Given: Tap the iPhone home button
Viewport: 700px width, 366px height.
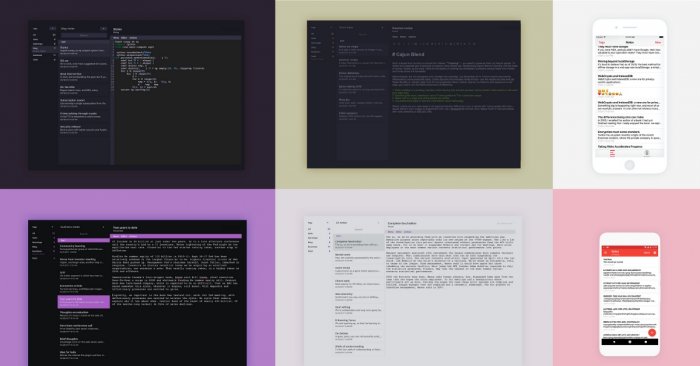Looking at the screenshot, I should tap(629, 165).
